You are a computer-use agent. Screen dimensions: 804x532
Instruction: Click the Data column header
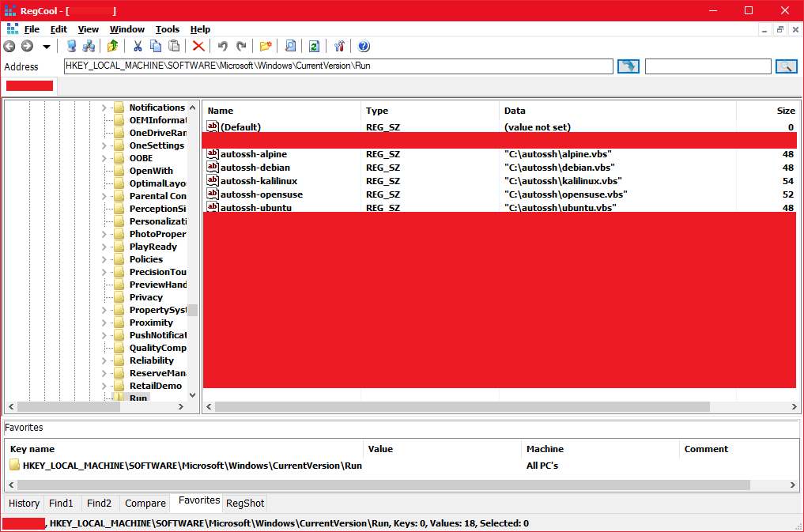point(617,111)
